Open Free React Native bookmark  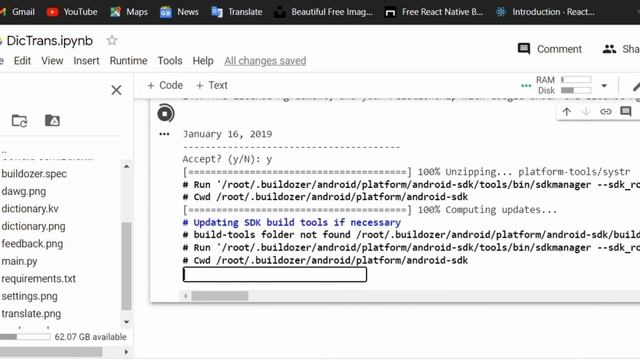pyautogui.click(x=433, y=12)
